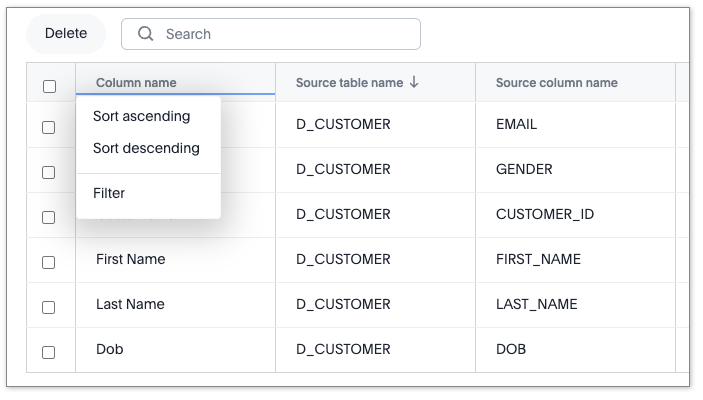This screenshot has height=400, width=703.
Task: Click the LAST_NAME source column cell
Action: pyautogui.click(x=575, y=304)
